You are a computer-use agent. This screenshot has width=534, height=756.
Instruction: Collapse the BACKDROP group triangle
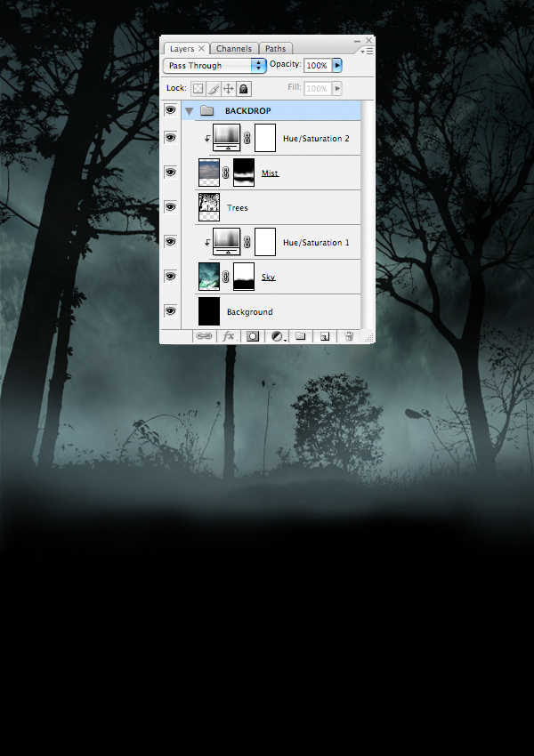(x=189, y=111)
